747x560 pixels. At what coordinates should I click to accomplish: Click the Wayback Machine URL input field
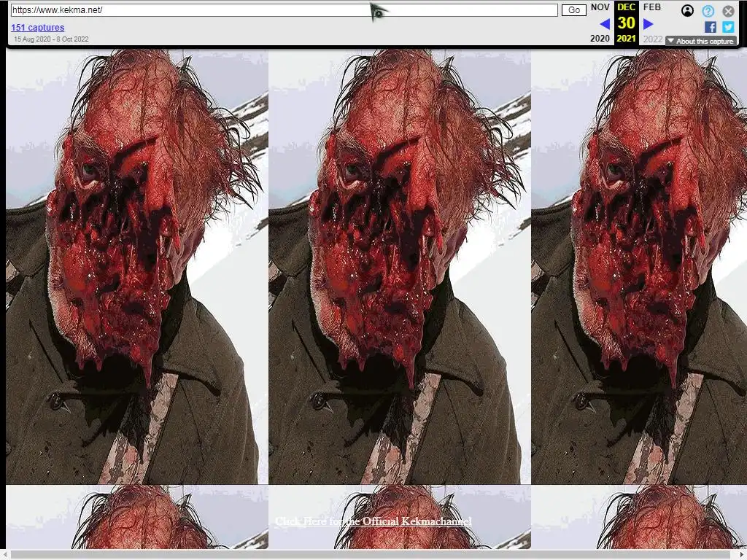click(284, 10)
